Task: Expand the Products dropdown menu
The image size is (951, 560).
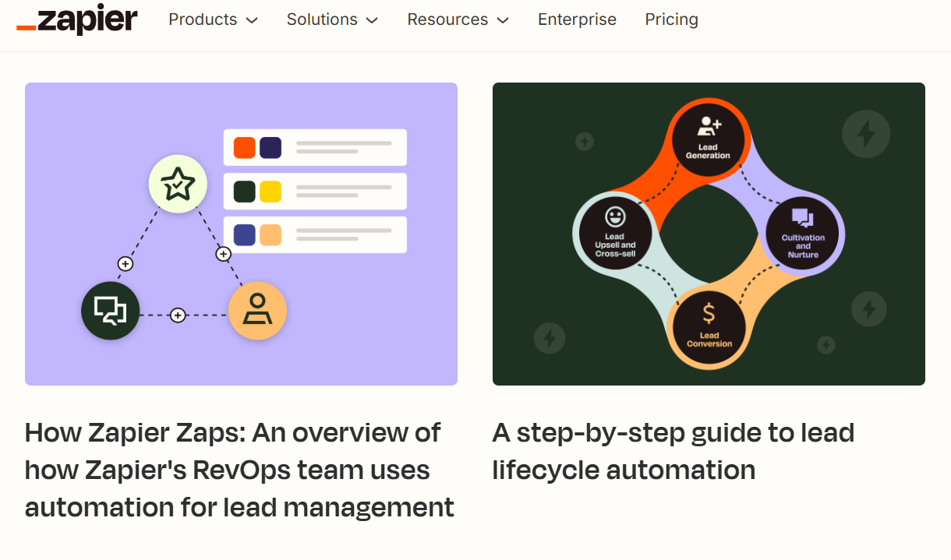Action: click(213, 19)
